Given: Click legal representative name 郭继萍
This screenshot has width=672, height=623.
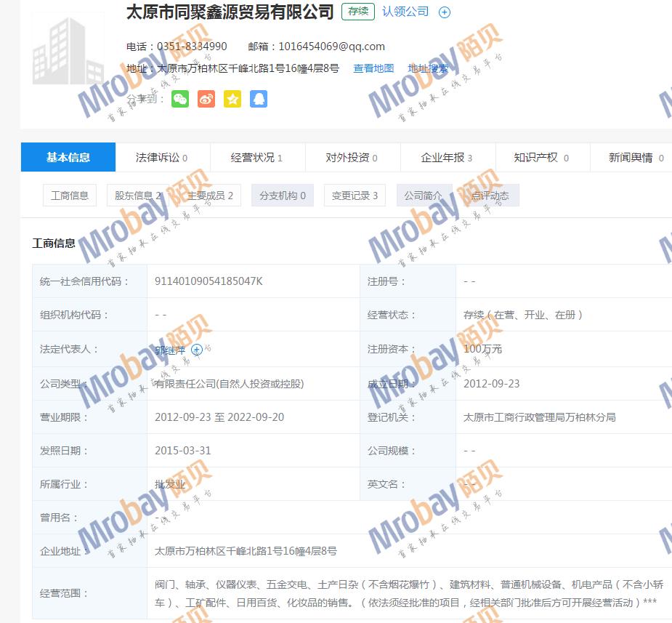Looking at the screenshot, I should (x=170, y=350).
